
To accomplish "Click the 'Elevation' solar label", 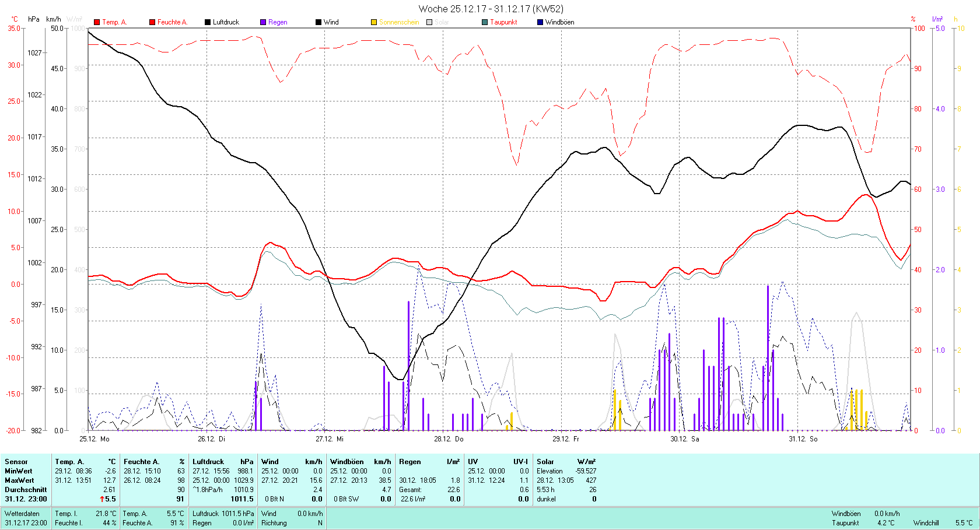I will point(550,471).
